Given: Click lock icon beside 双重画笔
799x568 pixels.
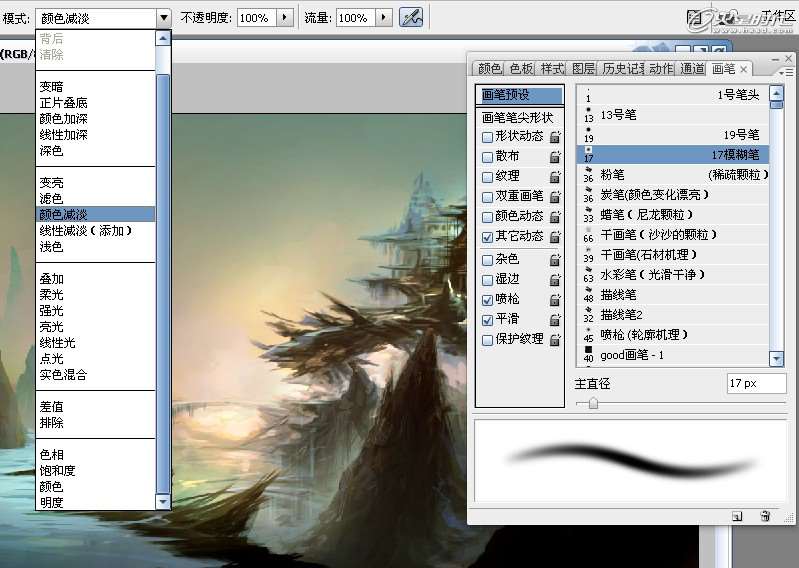Looking at the screenshot, I should pos(555,197).
